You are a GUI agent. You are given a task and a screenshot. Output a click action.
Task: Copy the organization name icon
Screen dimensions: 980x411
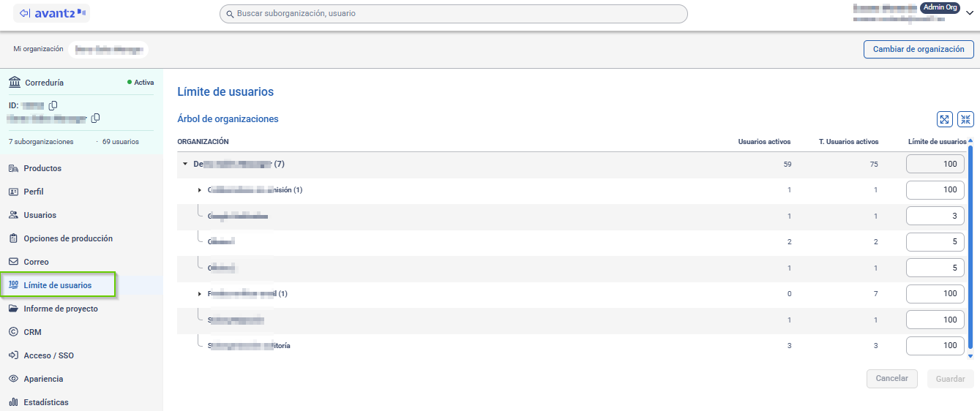pos(95,118)
